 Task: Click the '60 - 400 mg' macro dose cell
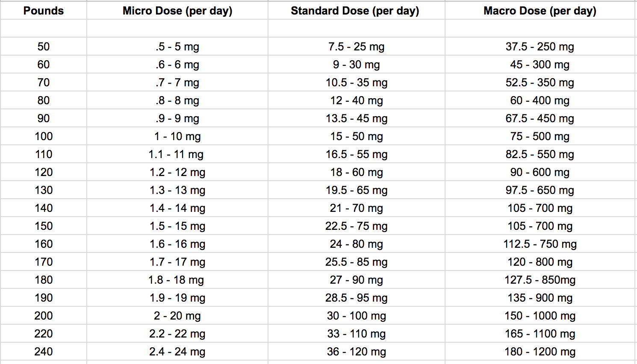pos(540,100)
